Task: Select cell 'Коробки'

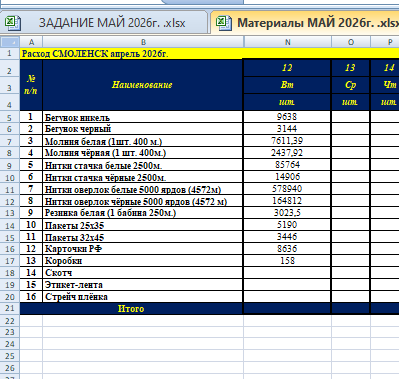Action: coord(143,261)
